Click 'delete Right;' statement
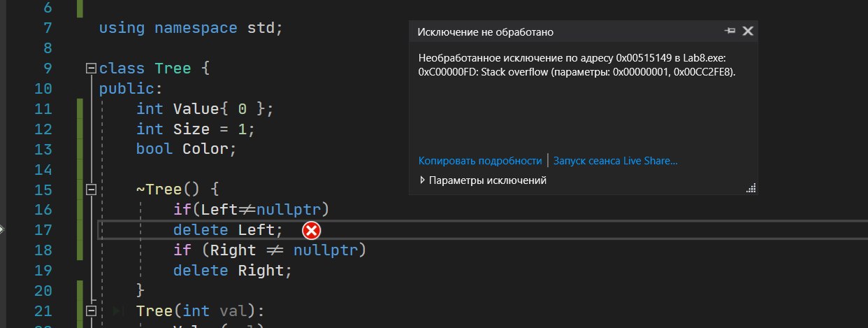 (x=233, y=271)
